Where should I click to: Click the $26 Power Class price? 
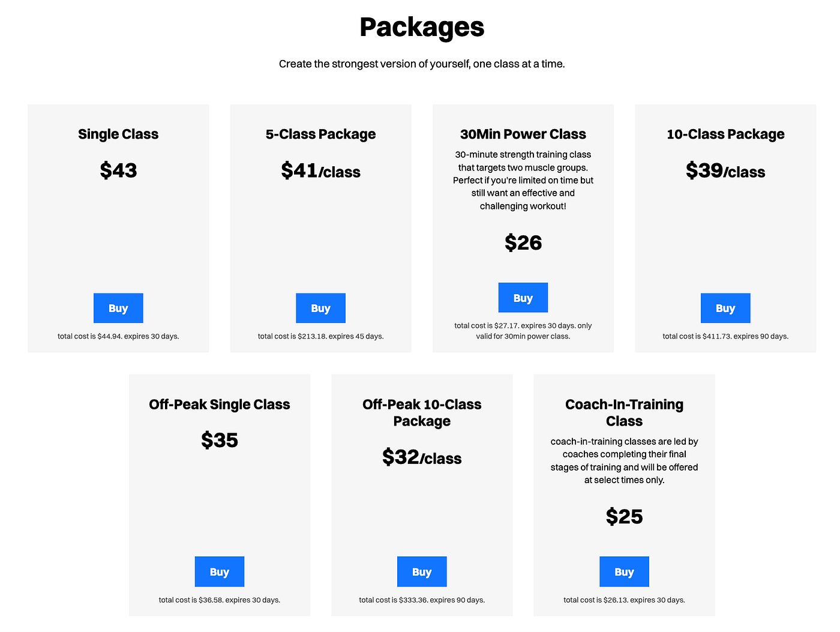tap(523, 242)
